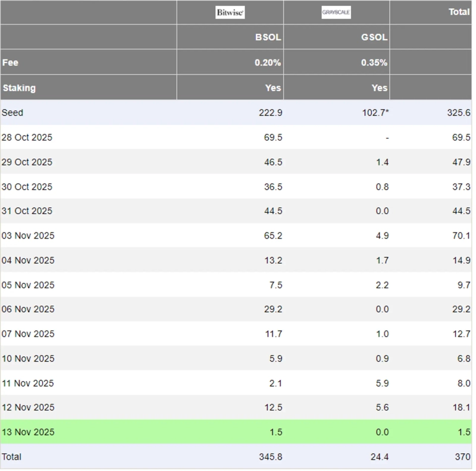This screenshot has height=471, width=476.
Task: Select the 0.35% GSOL fee cell
Action: pos(374,62)
